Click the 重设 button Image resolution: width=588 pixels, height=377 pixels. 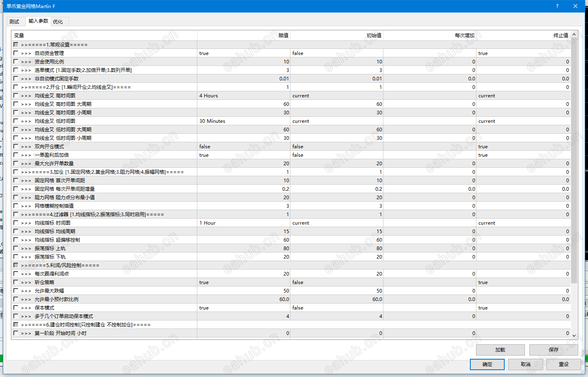tap(564, 364)
